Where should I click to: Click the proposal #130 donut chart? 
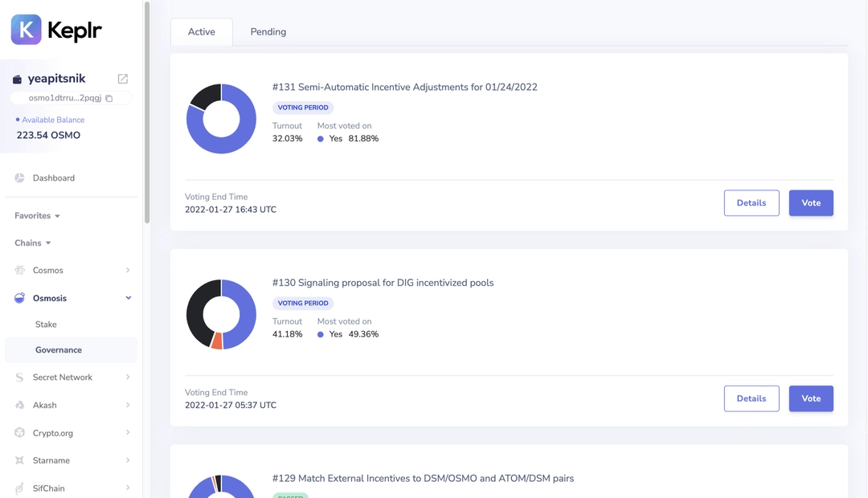[221, 315]
